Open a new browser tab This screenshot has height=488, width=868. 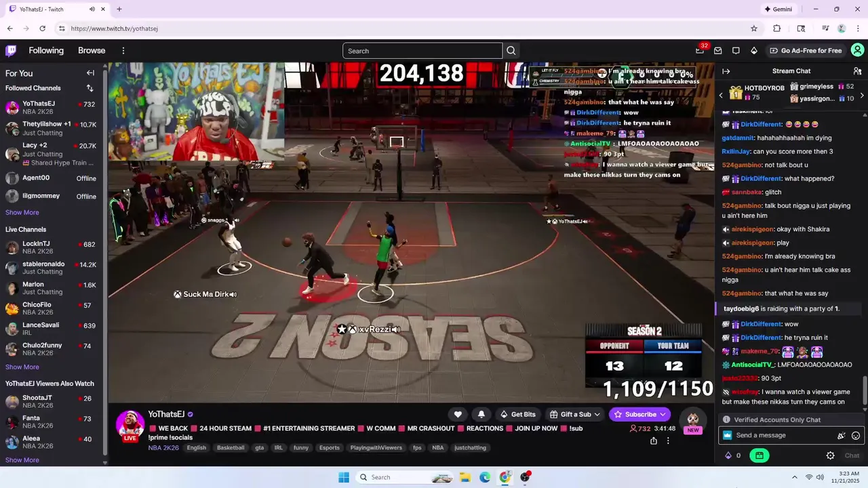pos(119,9)
